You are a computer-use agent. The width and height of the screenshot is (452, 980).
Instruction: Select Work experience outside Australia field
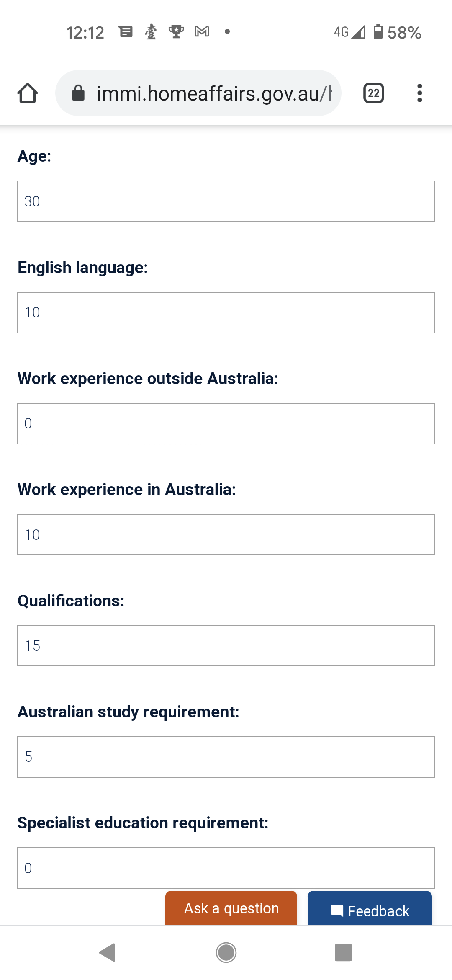[226, 424]
